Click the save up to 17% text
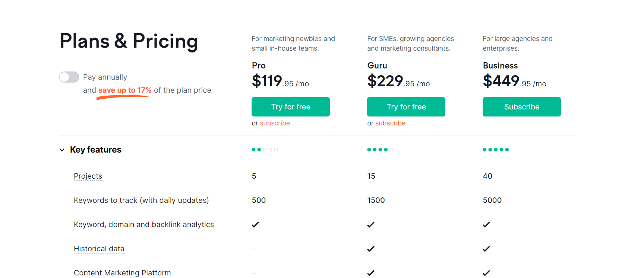The image size is (644, 278). (x=125, y=90)
